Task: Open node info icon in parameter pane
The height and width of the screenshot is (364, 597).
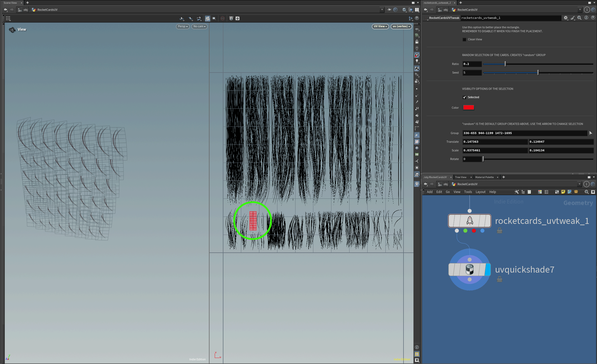Action: point(586,18)
